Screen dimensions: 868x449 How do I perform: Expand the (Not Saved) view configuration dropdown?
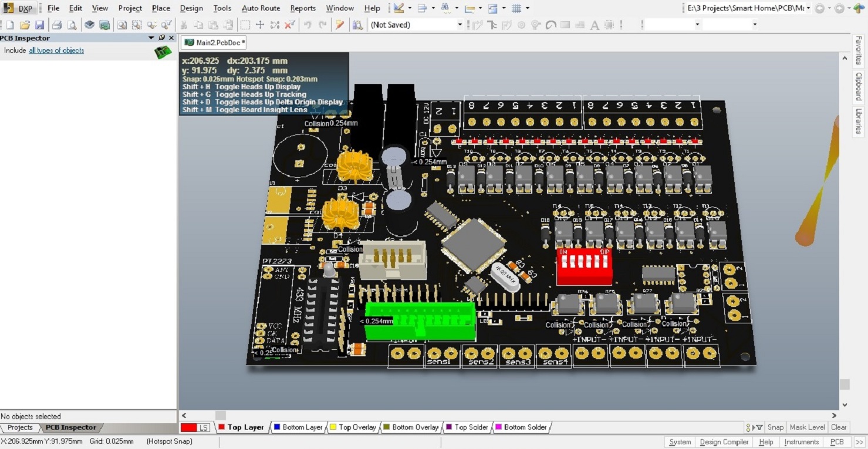[460, 25]
